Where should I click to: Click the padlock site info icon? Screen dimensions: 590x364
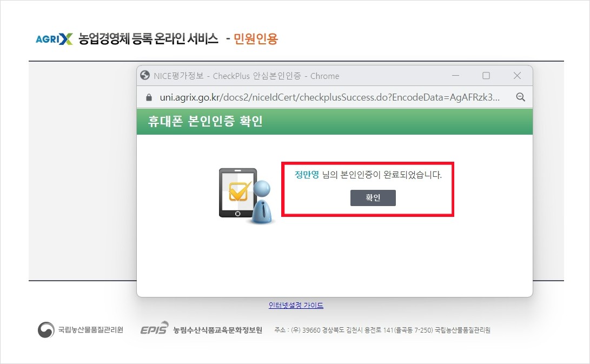coord(149,97)
